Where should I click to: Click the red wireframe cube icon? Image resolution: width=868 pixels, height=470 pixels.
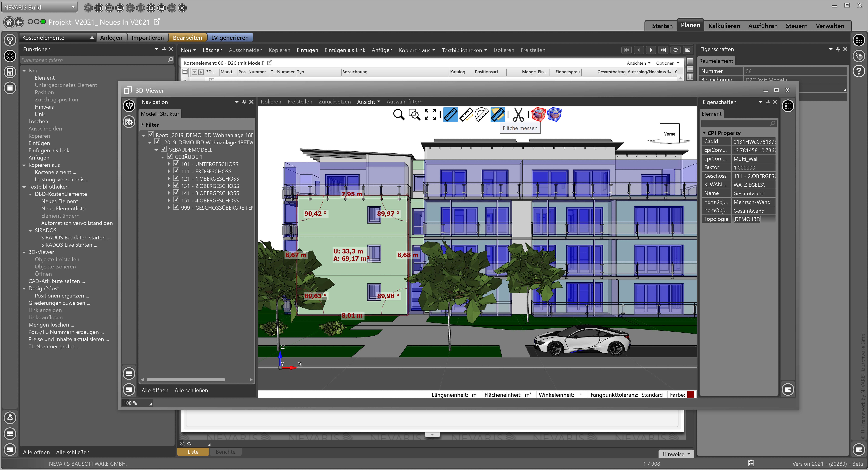(x=538, y=115)
